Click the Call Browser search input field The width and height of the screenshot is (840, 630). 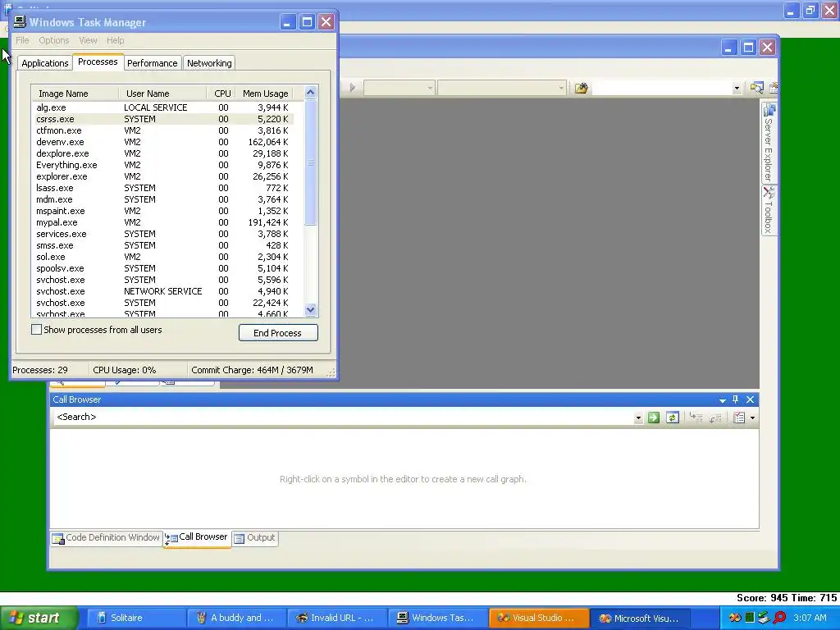[343, 418]
